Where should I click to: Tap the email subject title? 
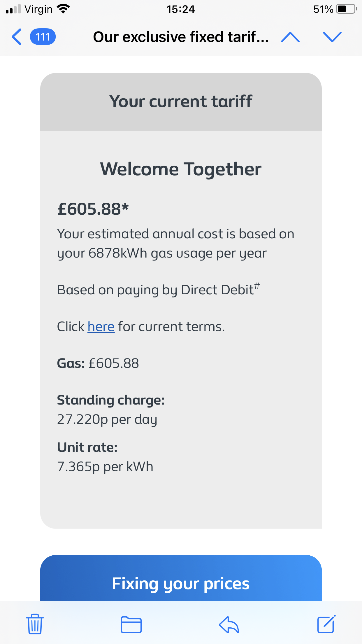[181, 37]
